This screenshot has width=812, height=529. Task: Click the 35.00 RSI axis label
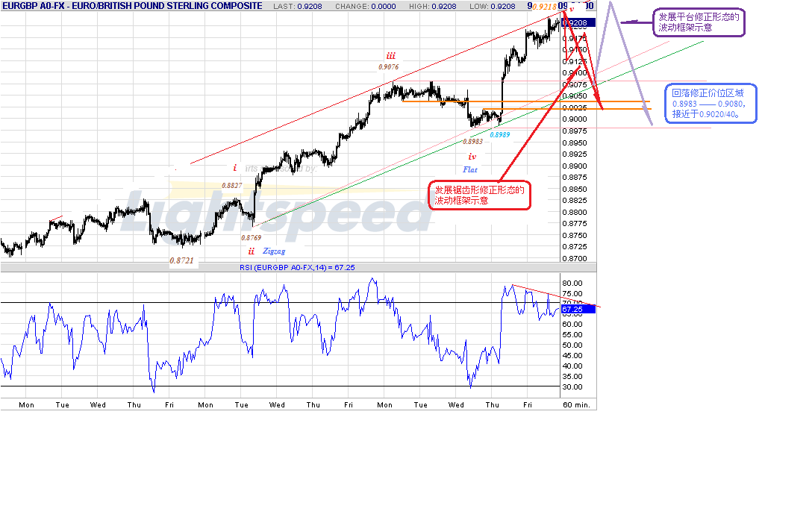(572, 377)
